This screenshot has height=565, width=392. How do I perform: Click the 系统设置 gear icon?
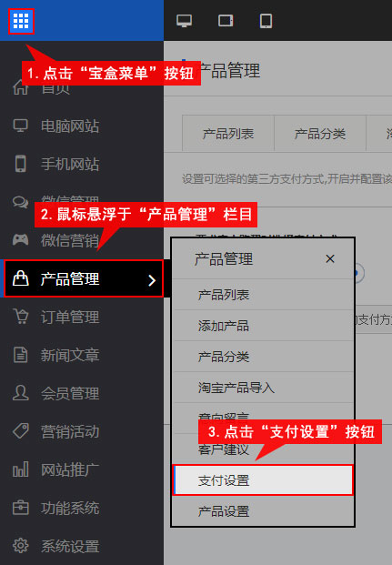pyautogui.click(x=21, y=546)
